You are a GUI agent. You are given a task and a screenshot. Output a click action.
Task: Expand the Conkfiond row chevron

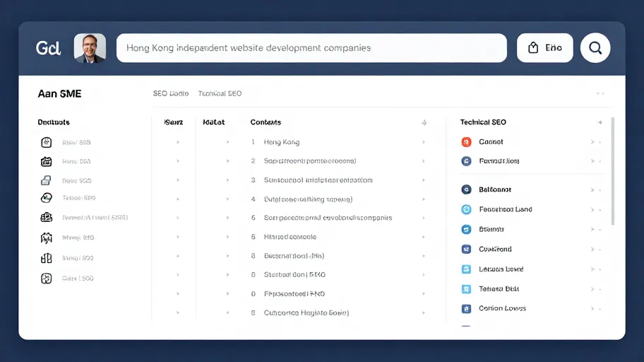tap(592, 250)
